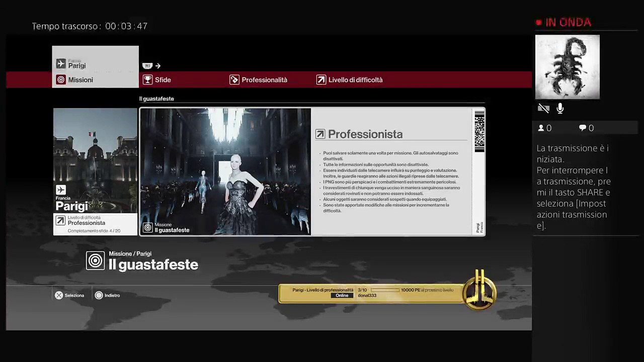This screenshot has height=362, width=644.
Task: Click the scorpion broadcaster avatar
Action: point(568,67)
